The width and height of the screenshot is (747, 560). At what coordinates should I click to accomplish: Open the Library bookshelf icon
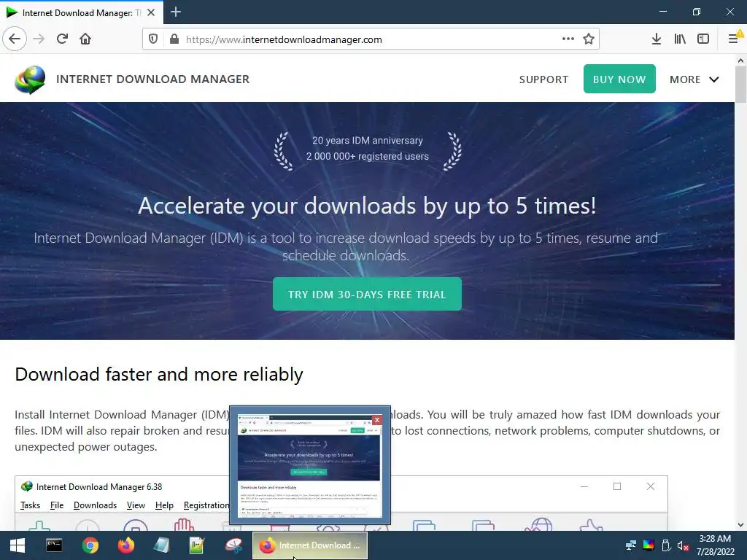[680, 39]
